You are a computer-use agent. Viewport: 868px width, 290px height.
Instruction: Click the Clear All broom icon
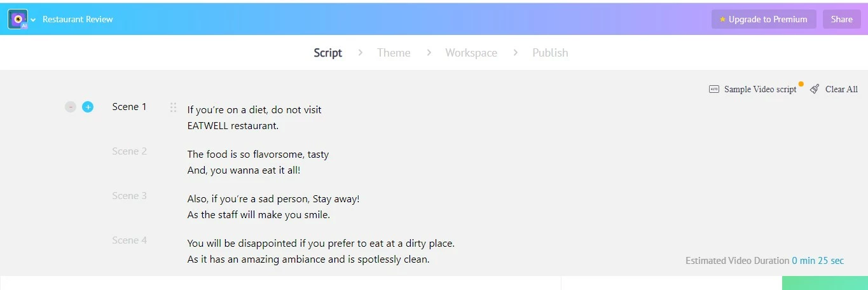click(x=815, y=89)
